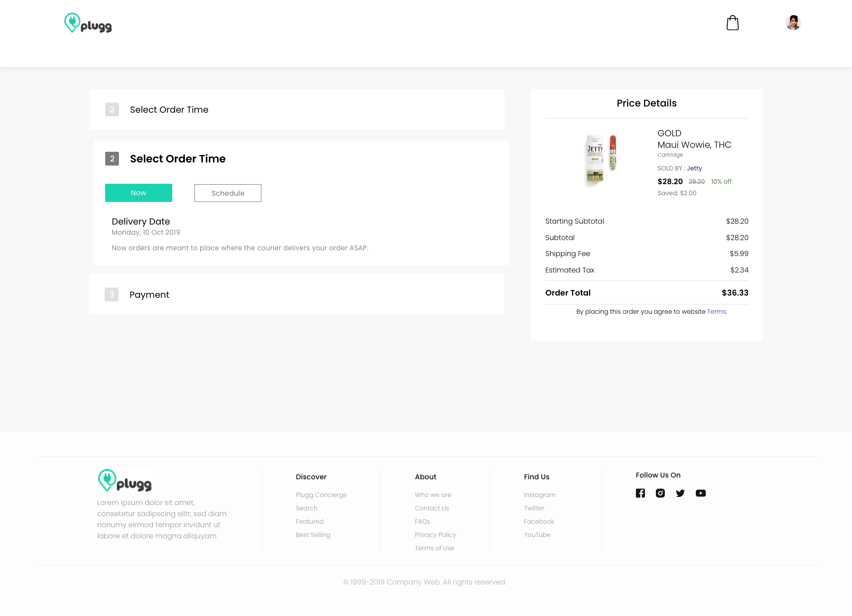Image resolution: width=852 pixels, height=616 pixels.
Task: Click the step 3 number badge
Action: (111, 294)
